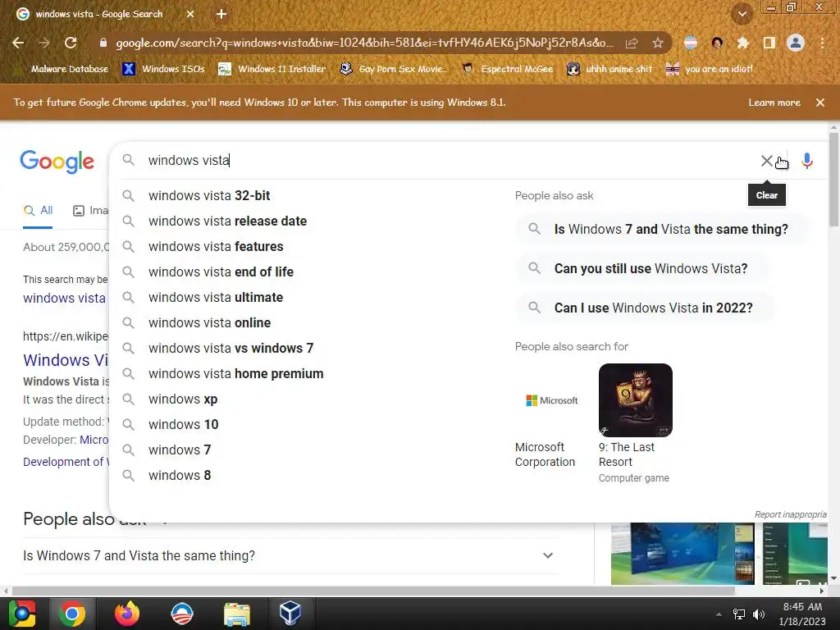This screenshot has height=630, width=840.
Task: Click the forward navigation arrow
Action: [44, 43]
